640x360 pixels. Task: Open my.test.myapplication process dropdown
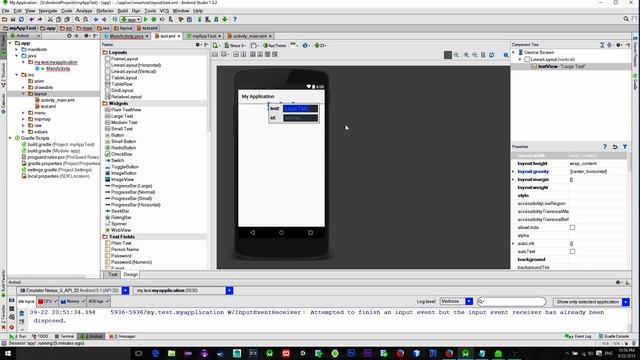[x=229, y=291]
